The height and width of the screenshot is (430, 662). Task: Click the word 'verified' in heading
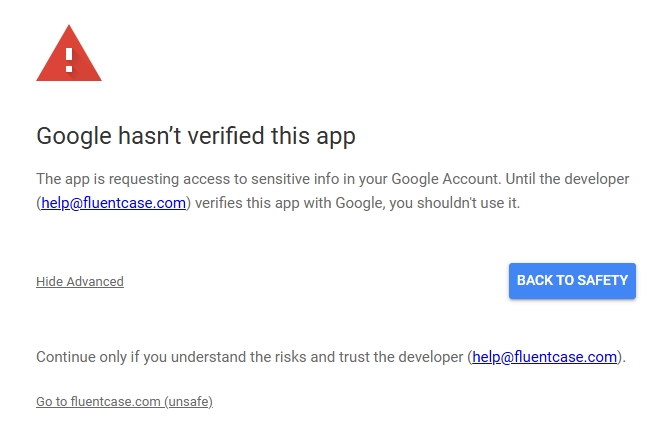(x=226, y=136)
